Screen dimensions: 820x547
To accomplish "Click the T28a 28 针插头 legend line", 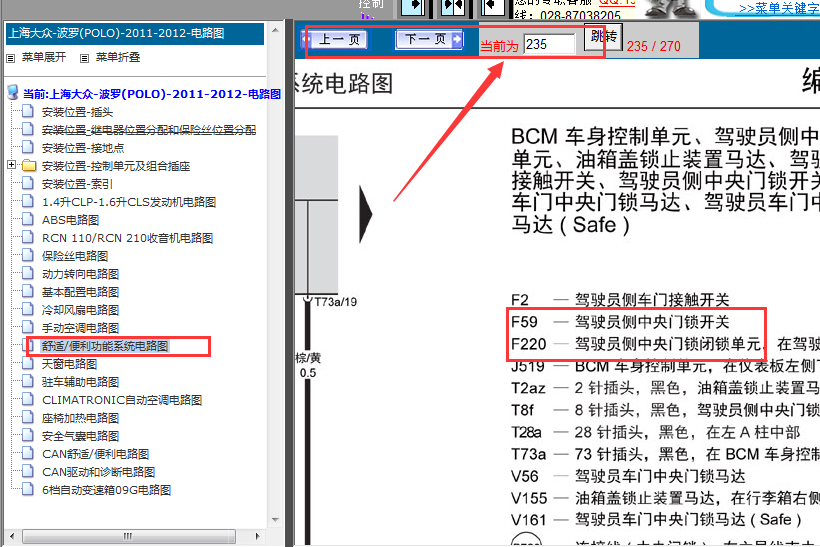I will click(x=656, y=432).
